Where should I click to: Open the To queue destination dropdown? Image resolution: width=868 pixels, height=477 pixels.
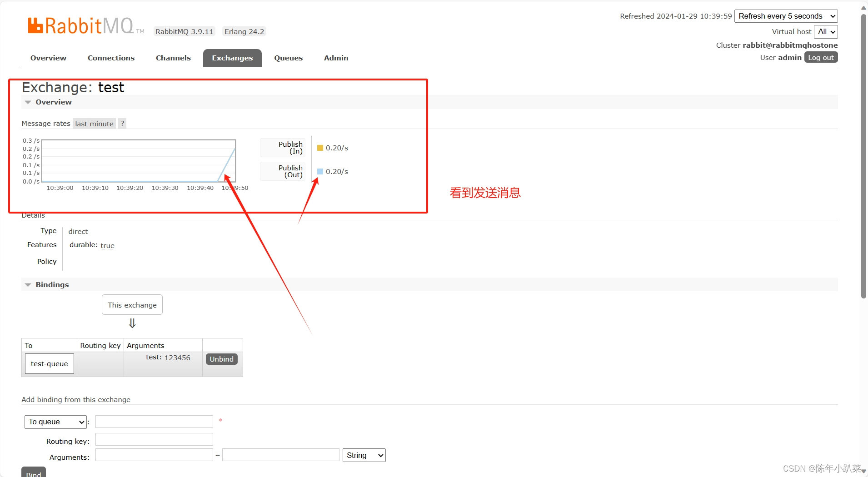(55, 422)
